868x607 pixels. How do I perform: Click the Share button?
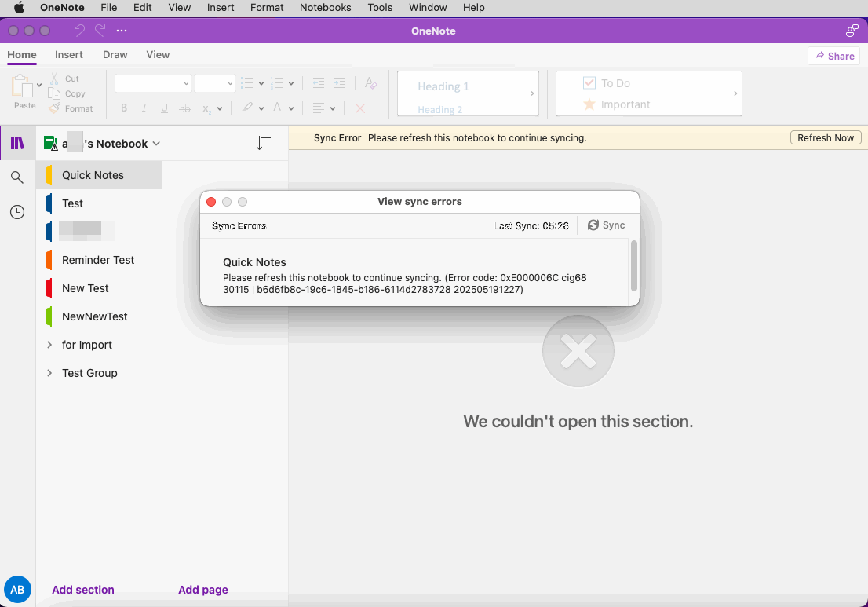pyautogui.click(x=833, y=56)
